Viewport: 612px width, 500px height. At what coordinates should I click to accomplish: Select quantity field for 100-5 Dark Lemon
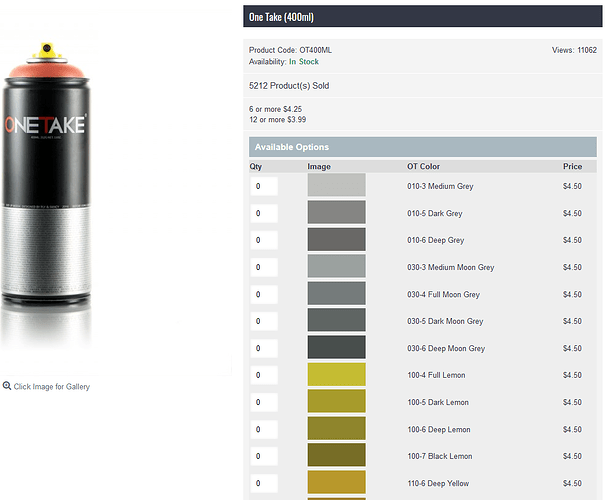(264, 402)
